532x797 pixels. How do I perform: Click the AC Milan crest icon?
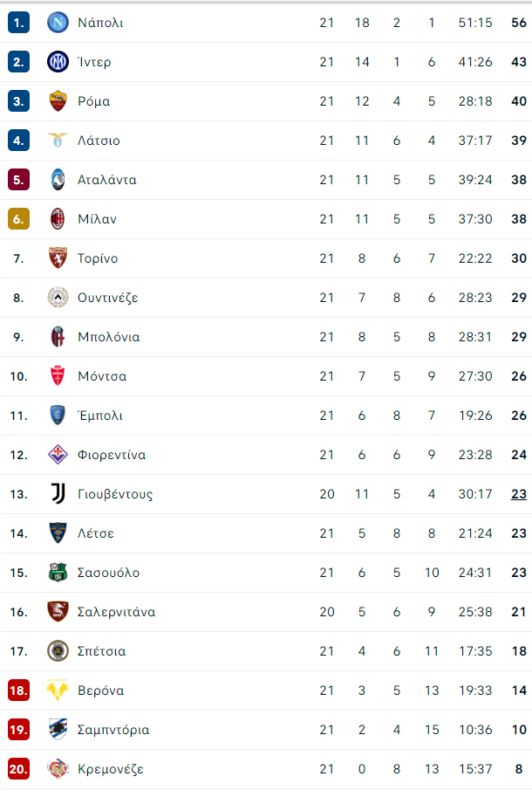click(58, 218)
